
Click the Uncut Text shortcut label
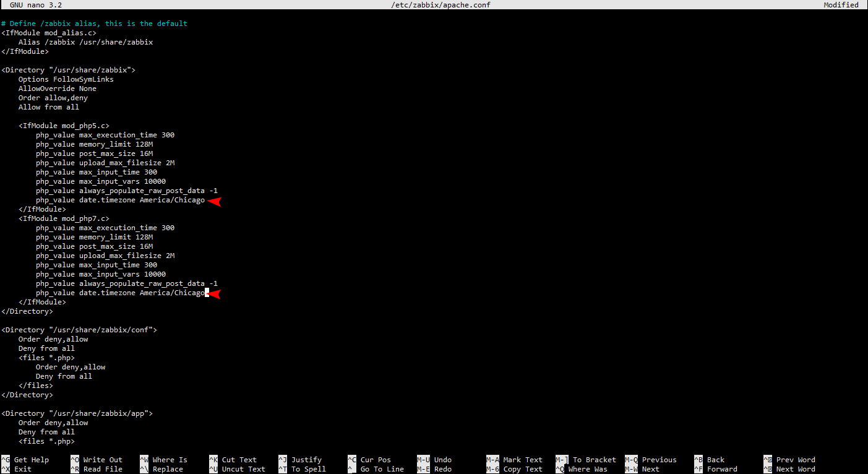(243, 469)
